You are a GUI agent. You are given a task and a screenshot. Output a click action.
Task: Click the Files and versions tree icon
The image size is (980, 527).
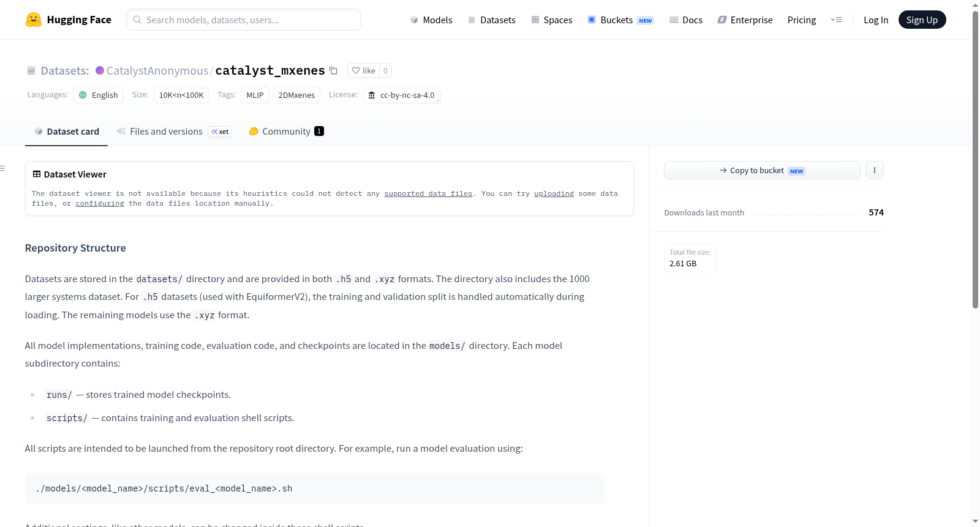tap(121, 131)
